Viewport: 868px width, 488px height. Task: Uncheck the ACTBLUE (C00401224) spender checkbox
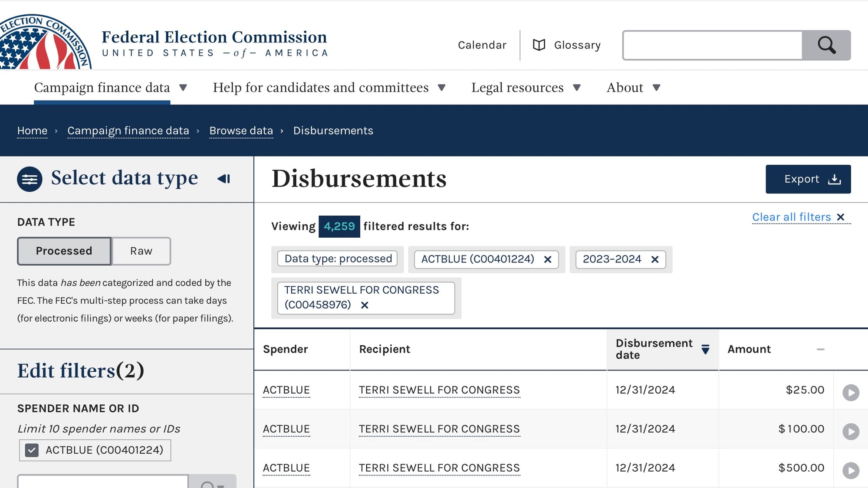32,450
